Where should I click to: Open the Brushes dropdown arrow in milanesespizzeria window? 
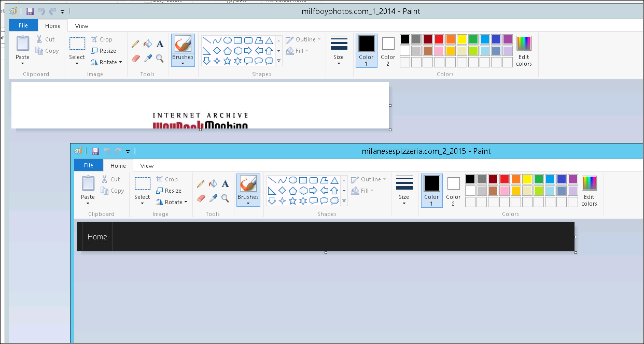[x=248, y=203]
